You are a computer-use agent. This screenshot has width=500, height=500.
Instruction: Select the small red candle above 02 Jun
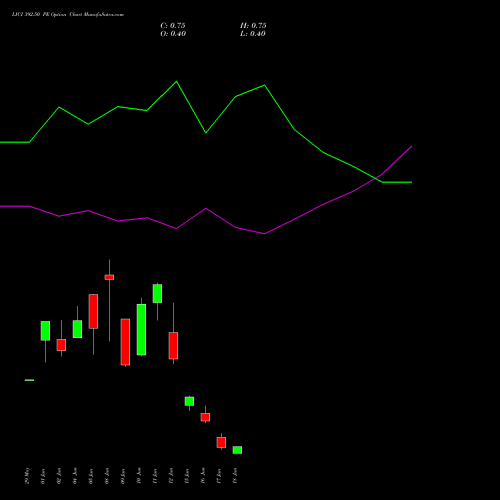point(61,345)
